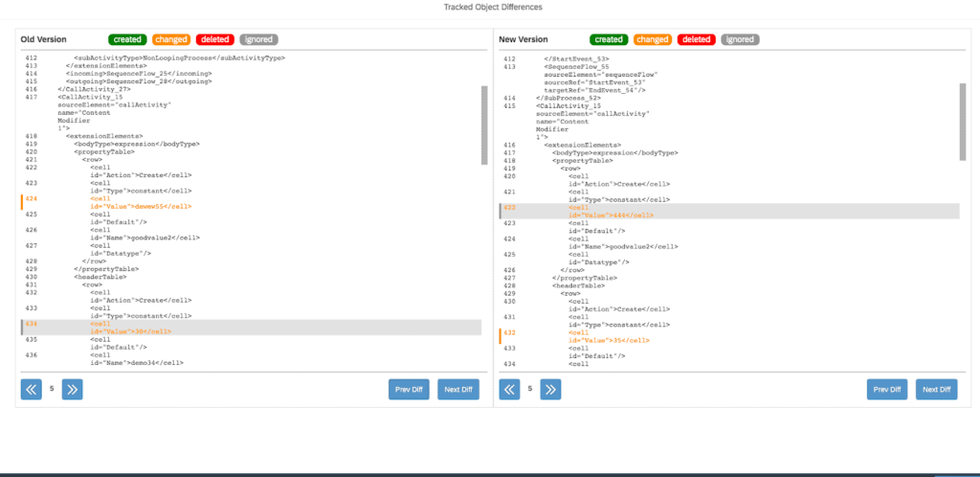Click '</CallActivity_27>' line in Old Version

point(94,89)
